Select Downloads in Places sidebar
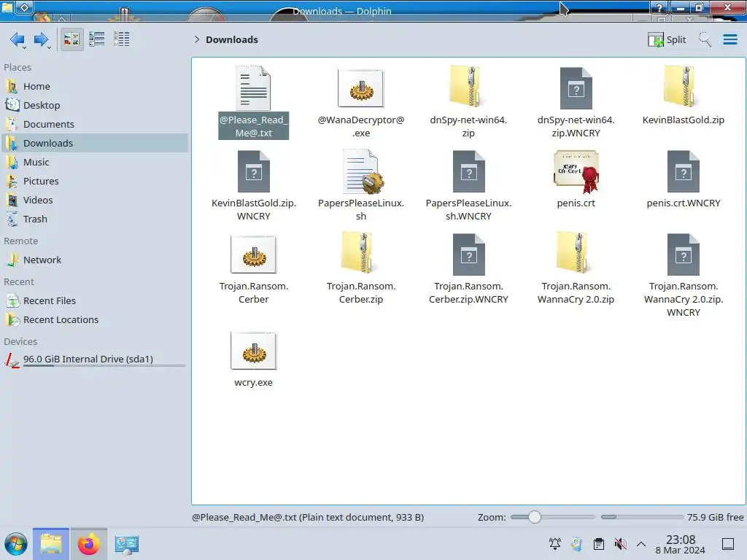Viewport: 747px width, 560px height. tap(94, 144)
